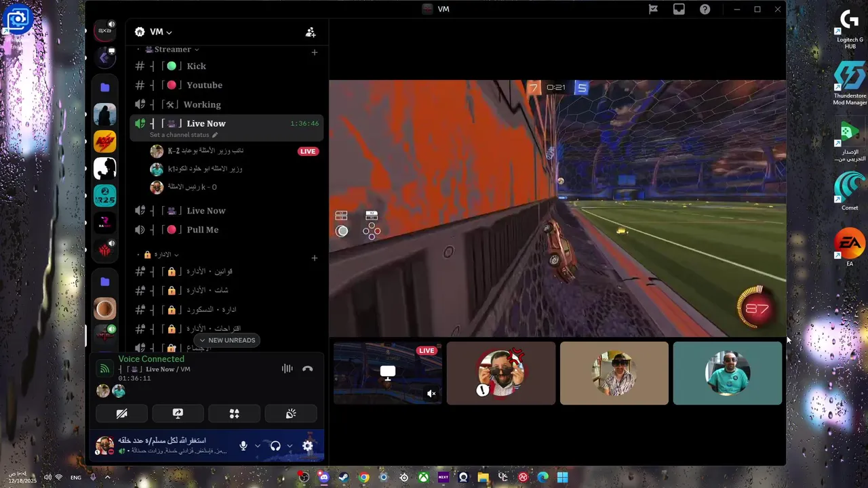Jump to NEW UNREADS

pyautogui.click(x=226, y=340)
